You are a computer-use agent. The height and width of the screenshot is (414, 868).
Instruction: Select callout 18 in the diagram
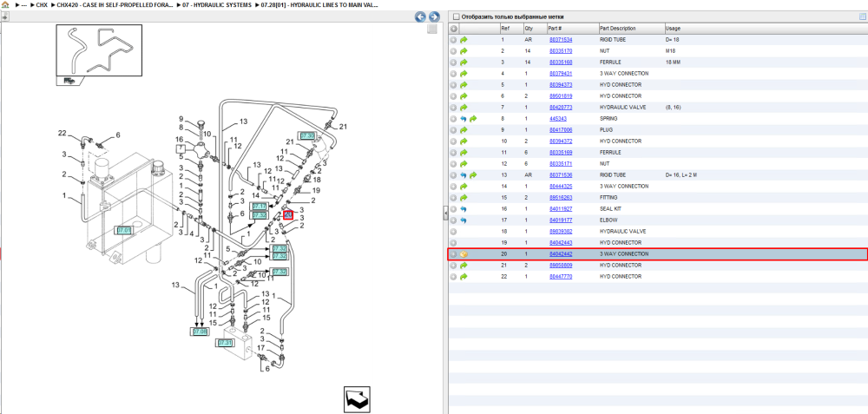317,180
